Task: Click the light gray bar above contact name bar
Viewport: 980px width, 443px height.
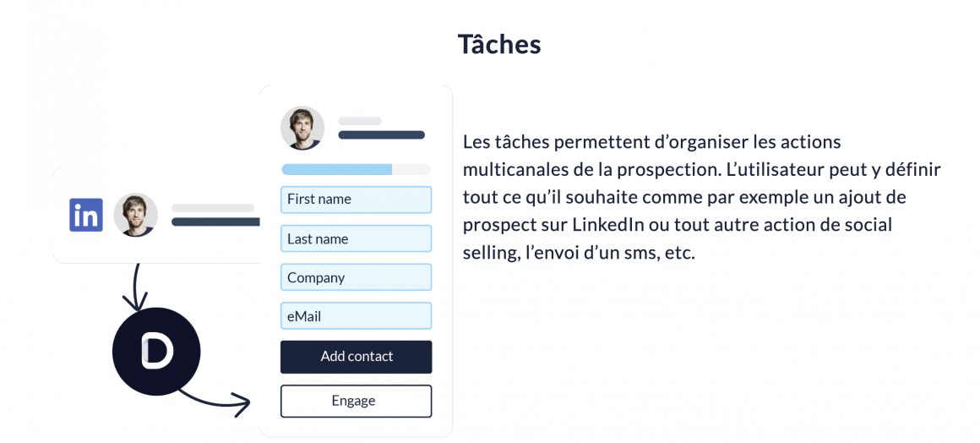Action: pyautogui.click(x=360, y=121)
